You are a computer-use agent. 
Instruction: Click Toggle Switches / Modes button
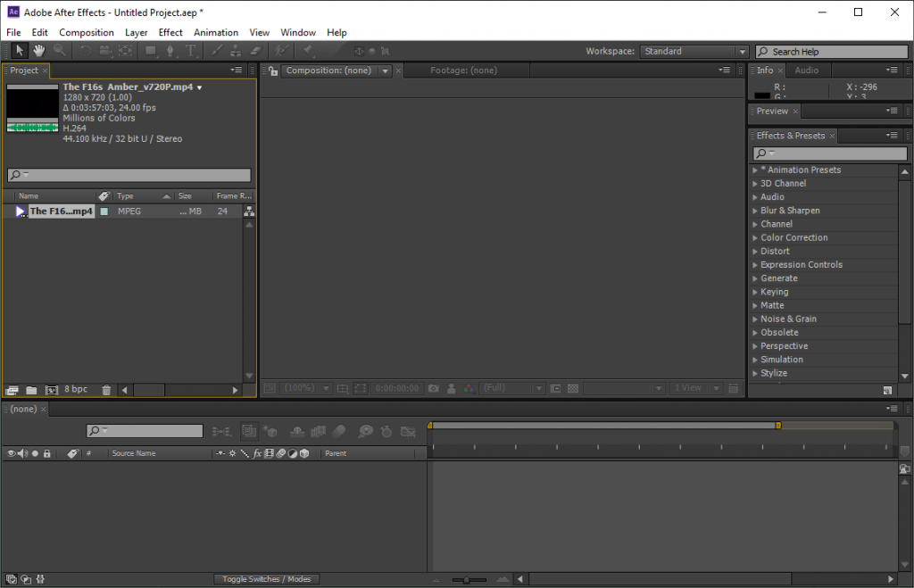click(x=266, y=579)
